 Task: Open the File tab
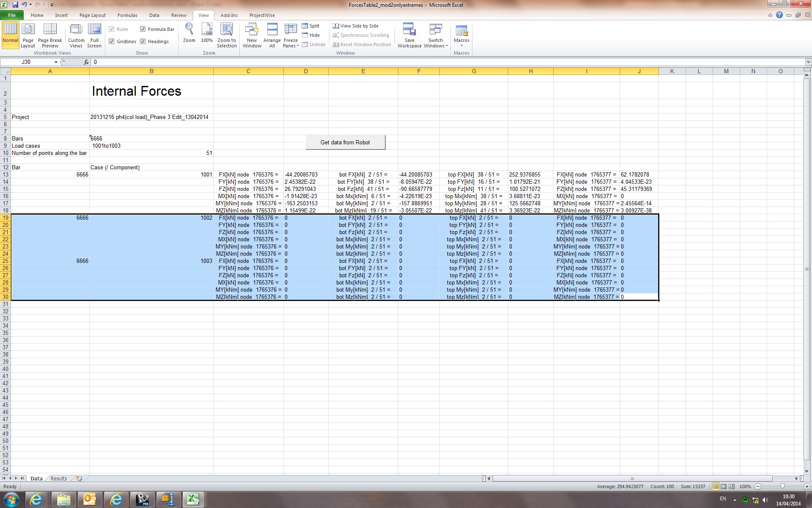[12, 15]
